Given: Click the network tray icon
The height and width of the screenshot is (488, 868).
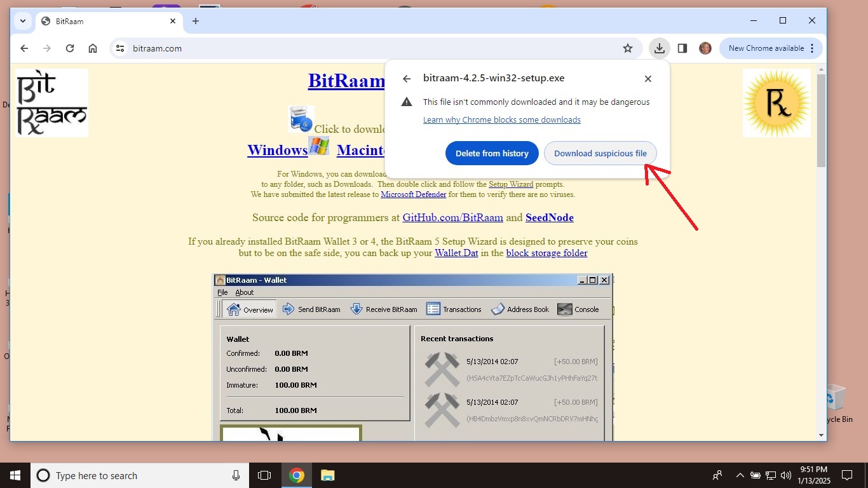Looking at the screenshot, I should [770, 475].
